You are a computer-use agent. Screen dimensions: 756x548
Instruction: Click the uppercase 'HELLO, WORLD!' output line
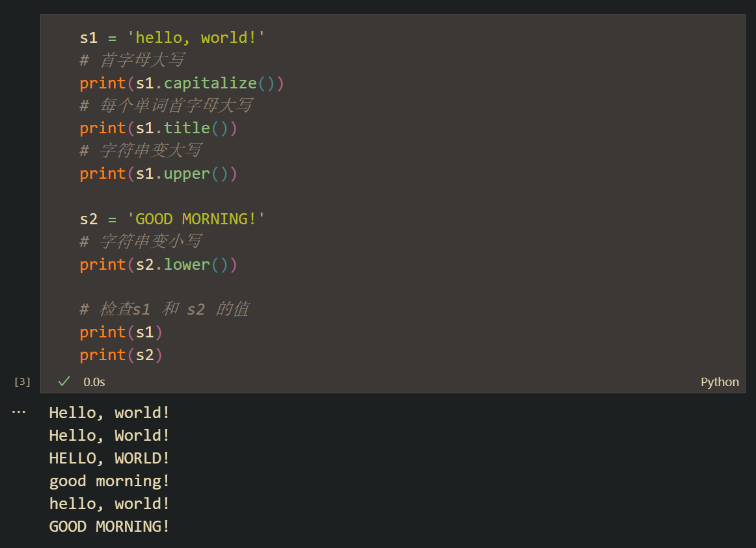coord(109,458)
